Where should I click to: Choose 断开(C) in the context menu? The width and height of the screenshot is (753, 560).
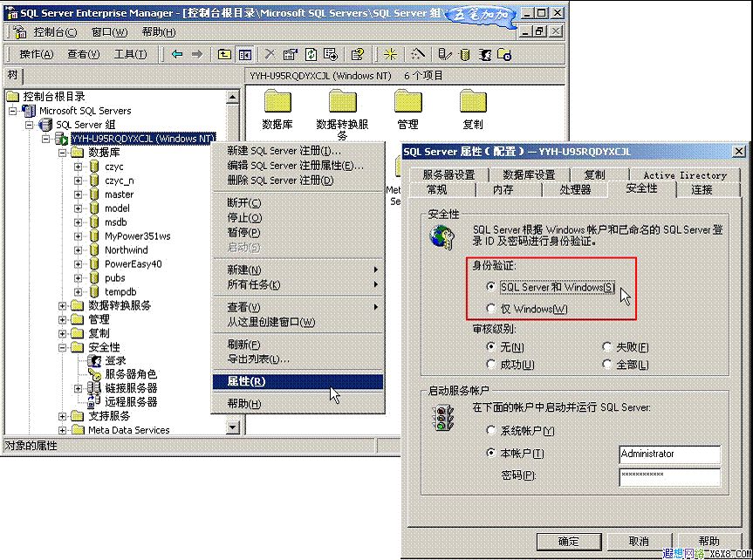[x=298, y=202]
